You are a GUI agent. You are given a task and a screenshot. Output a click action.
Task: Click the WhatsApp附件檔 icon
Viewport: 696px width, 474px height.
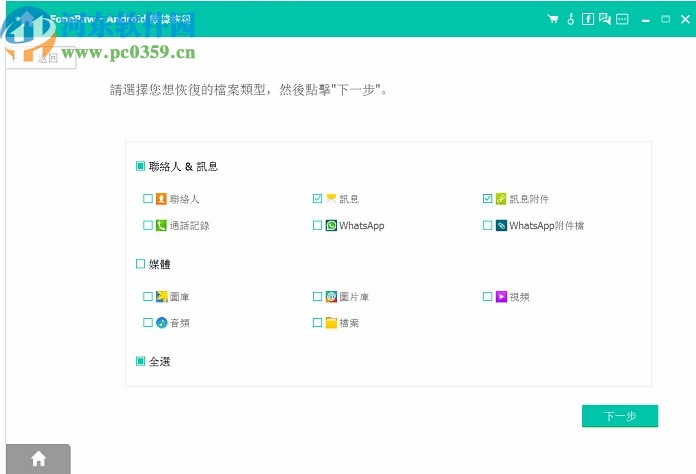pos(501,225)
